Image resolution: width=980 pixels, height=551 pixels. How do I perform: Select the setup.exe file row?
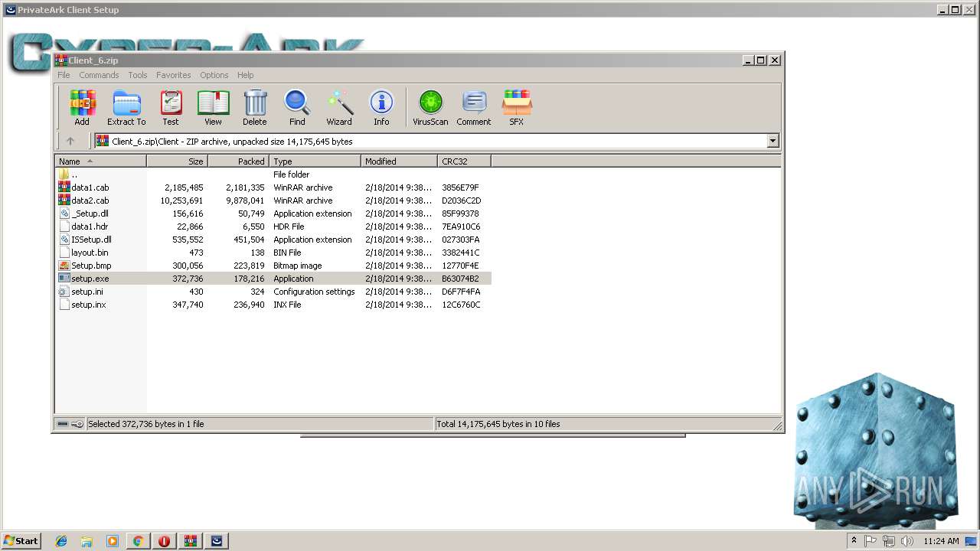(273, 279)
